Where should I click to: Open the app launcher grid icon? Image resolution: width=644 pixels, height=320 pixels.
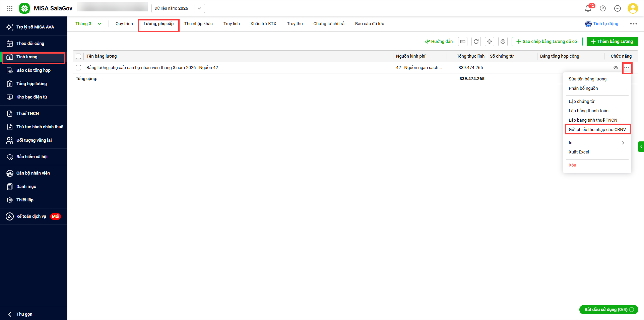coord(10,8)
